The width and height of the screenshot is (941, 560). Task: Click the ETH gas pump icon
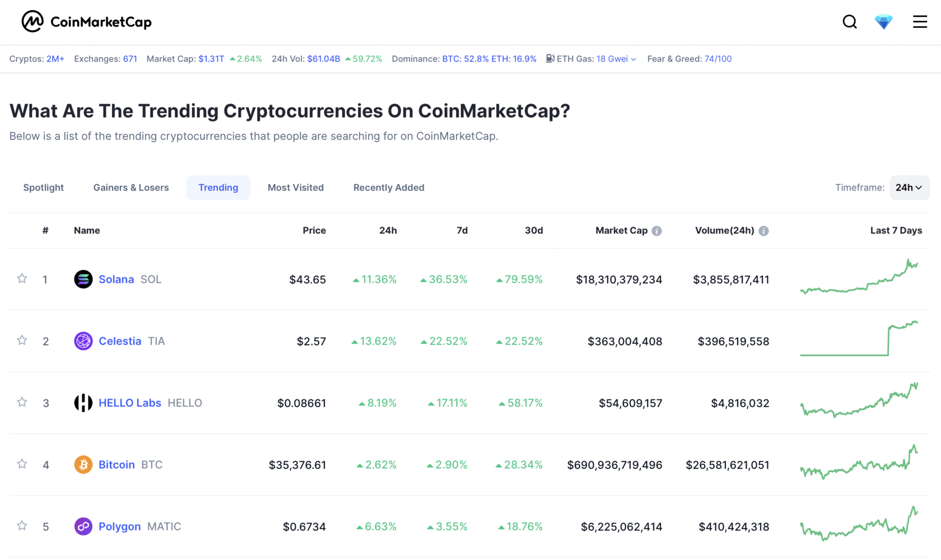point(550,58)
